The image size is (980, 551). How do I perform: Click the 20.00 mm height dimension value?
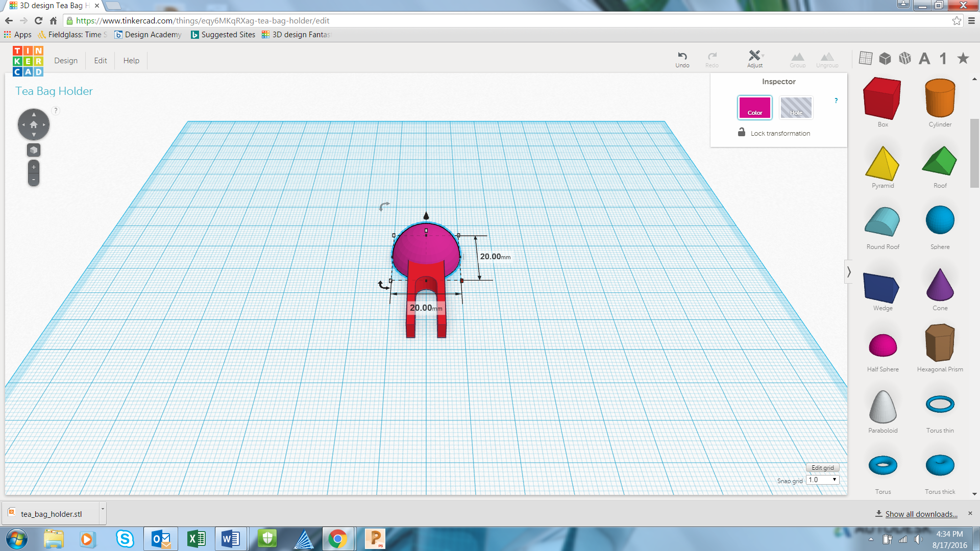(495, 257)
